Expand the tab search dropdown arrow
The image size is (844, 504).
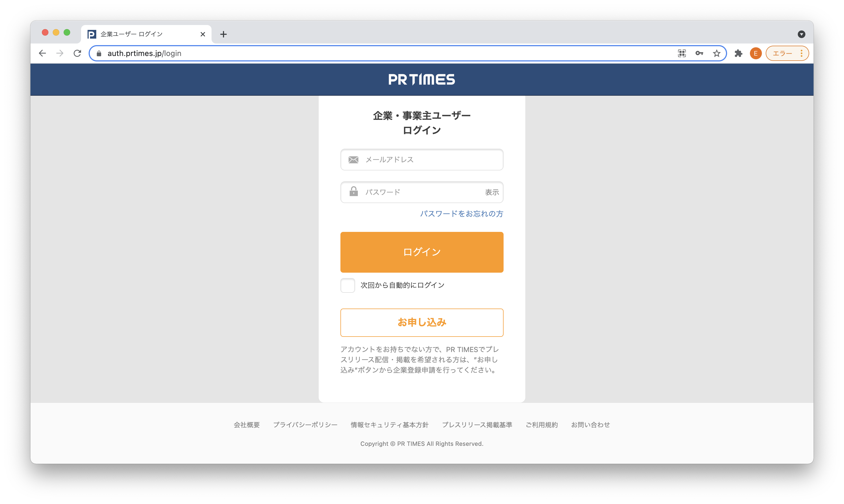tap(801, 34)
